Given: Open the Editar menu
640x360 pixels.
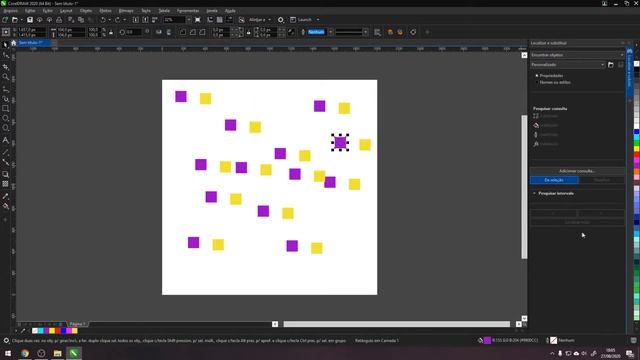Looking at the screenshot, I should [x=30, y=11].
